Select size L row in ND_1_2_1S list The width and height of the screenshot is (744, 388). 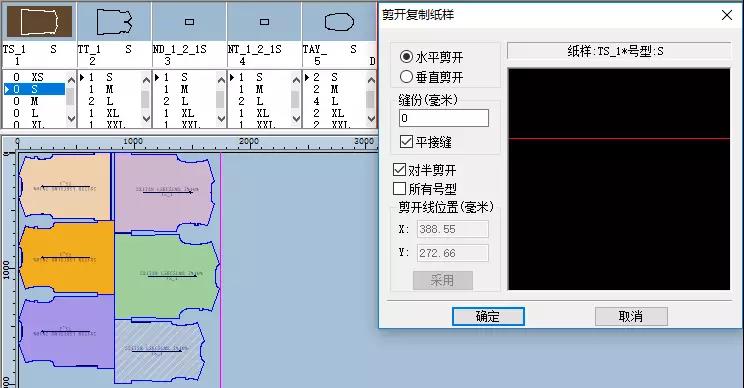[x=184, y=101]
